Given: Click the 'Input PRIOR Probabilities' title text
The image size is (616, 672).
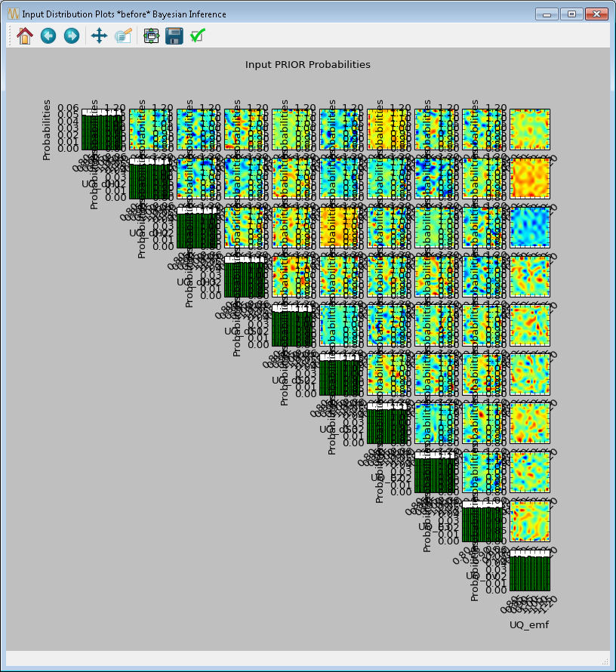Looking at the screenshot, I should (x=308, y=65).
